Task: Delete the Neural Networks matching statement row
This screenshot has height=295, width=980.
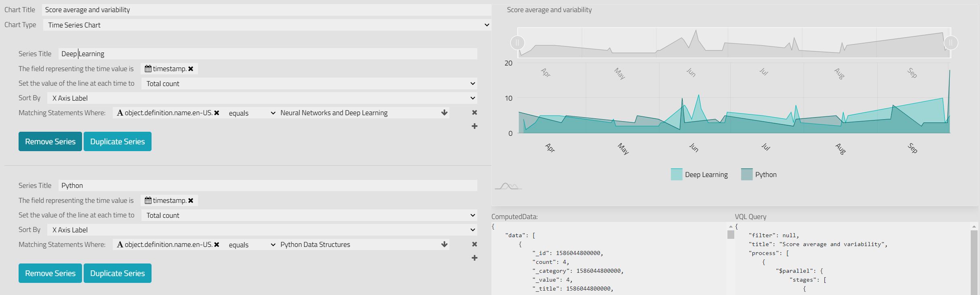Action: click(474, 113)
